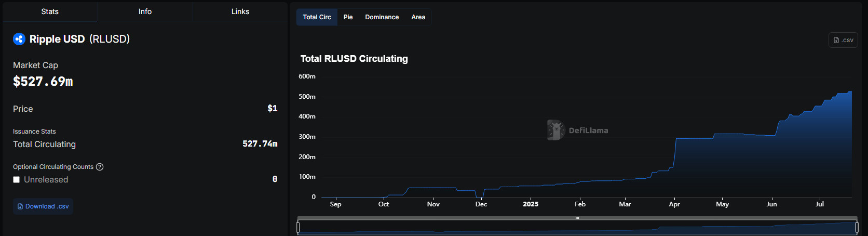Switch chart to Dominance view
The height and width of the screenshot is (236, 868).
382,17
